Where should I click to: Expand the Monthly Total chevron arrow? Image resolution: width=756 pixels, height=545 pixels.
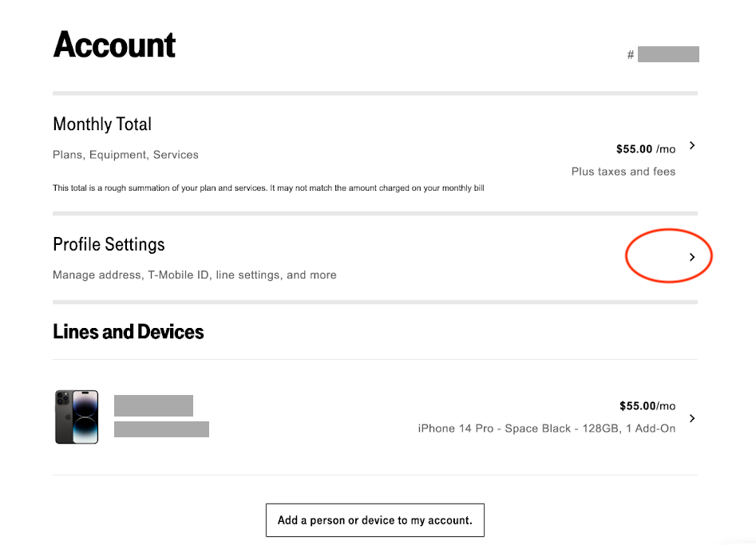[x=692, y=146]
